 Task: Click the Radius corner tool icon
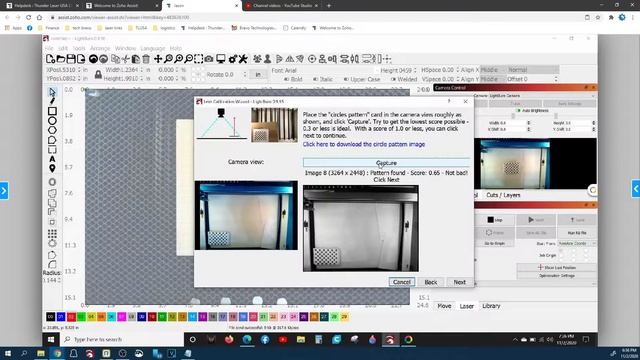point(52,264)
